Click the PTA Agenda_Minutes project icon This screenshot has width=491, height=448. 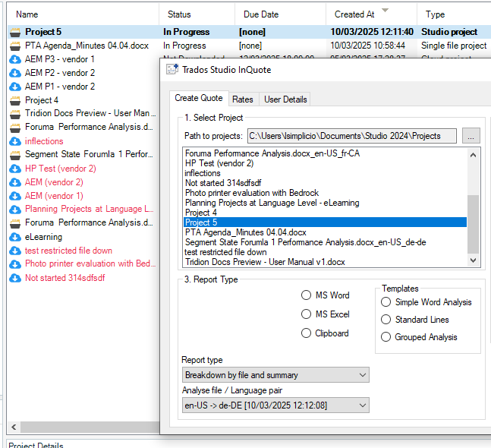[15, 46]
